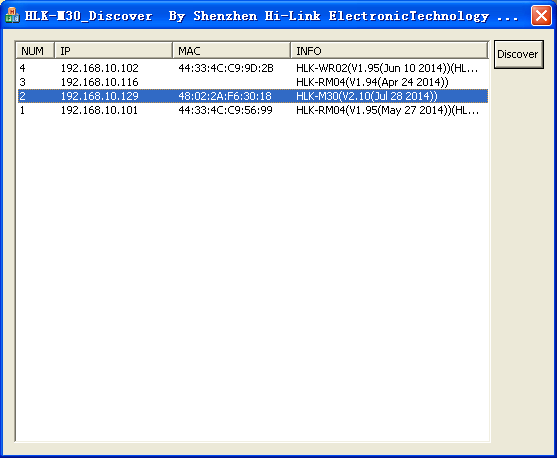557x458 pixels.
Task: Click the HLK-RM04 V1.95 May 27 info entry
Action: point(388,110)
